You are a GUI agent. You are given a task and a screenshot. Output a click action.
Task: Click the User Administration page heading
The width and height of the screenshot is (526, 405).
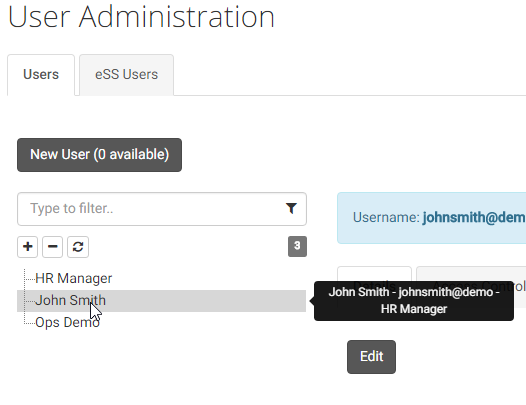click(141, 16)
